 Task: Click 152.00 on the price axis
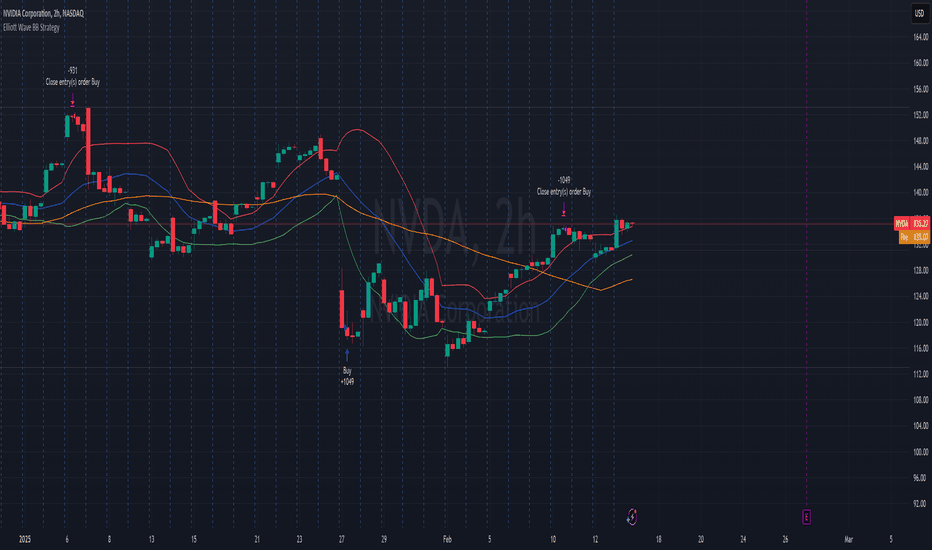coord(920,115)
